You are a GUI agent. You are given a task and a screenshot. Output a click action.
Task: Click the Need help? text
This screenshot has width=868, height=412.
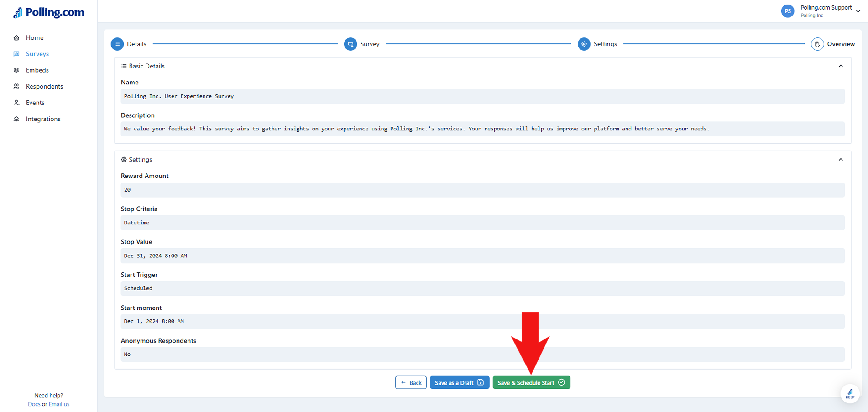(48, 396)
